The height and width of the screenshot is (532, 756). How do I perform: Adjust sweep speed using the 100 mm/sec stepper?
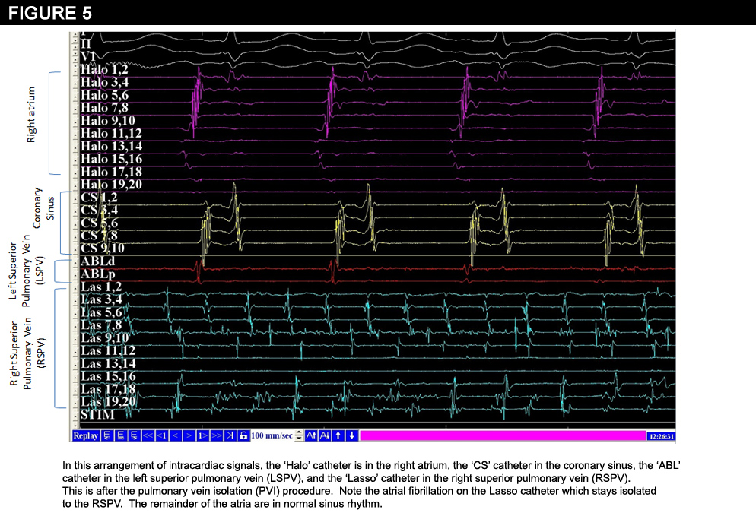pos(299,435)
